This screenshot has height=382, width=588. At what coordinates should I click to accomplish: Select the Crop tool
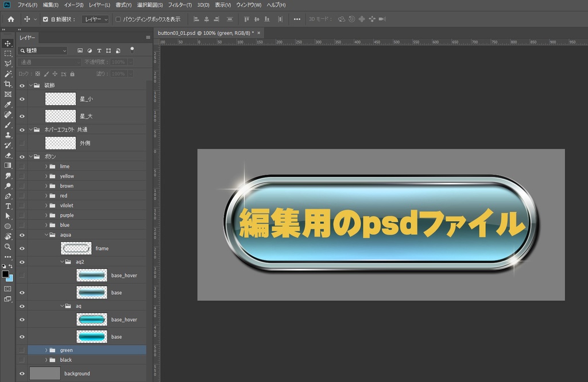click(x=8, y=84)
